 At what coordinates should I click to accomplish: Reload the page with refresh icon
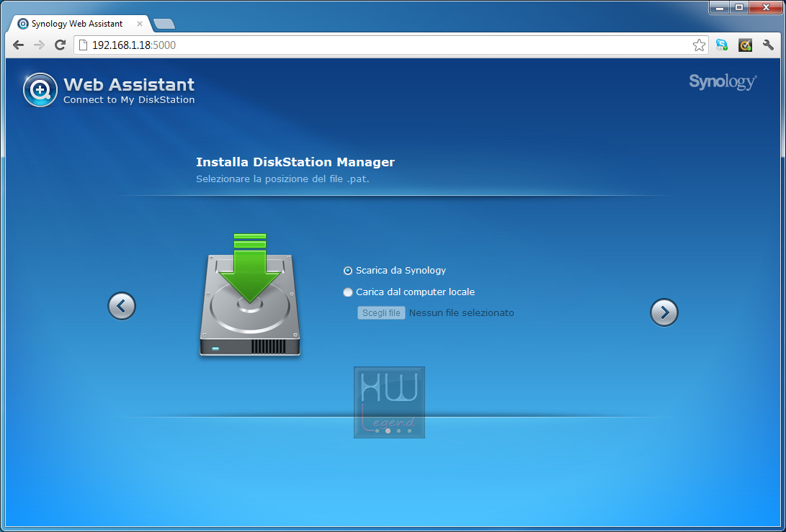60,45
